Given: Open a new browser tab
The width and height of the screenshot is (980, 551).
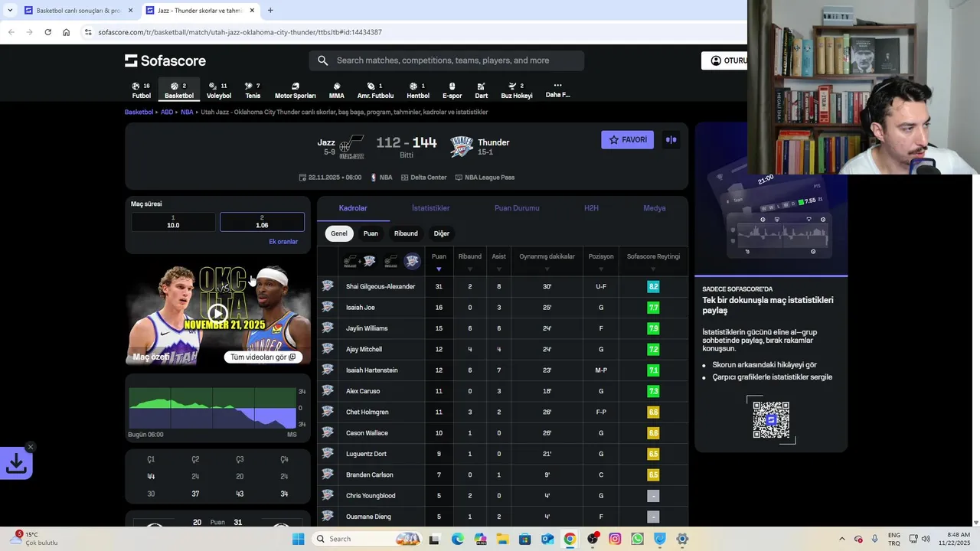Looking at the screenshot, I should (270, 11).
